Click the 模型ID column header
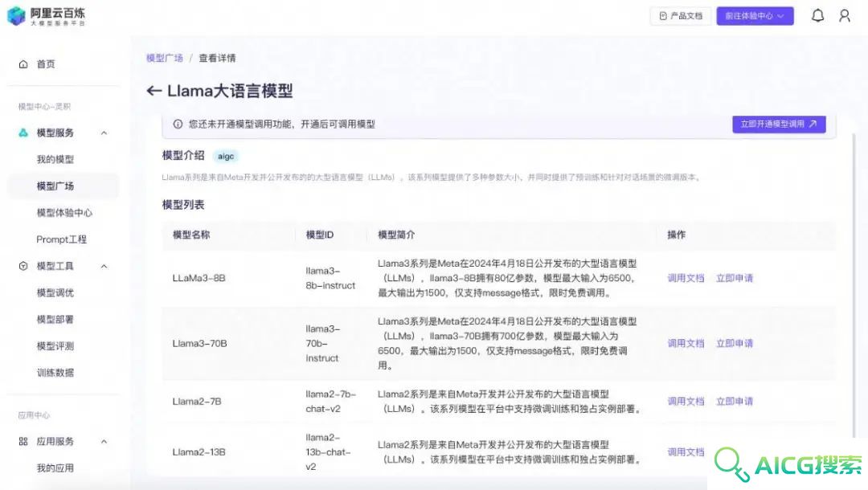The height and width of the screenshot is (490, 868). point(320,235)
